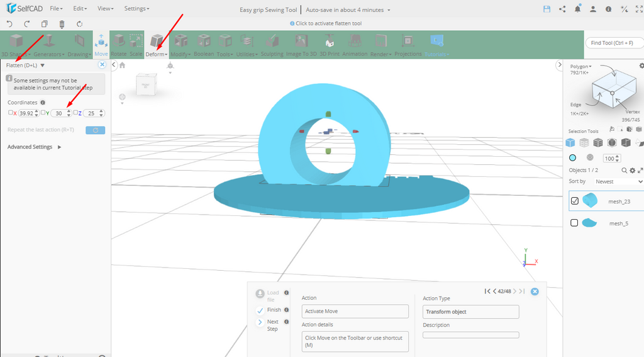Open the auto-save options dropdown
This screenshot has height=357, width=644.
(x=389, y=10)
